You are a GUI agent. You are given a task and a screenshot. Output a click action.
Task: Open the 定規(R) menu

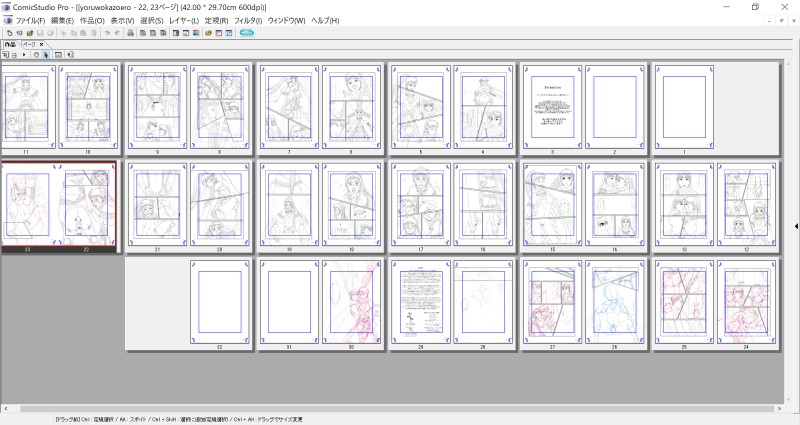(216, 20)
